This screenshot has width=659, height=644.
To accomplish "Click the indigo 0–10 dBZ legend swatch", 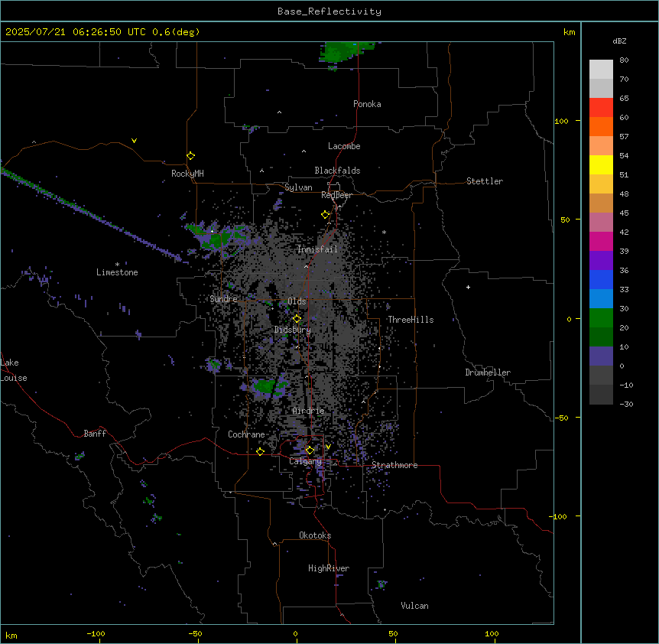I will [x=601, y=356].
